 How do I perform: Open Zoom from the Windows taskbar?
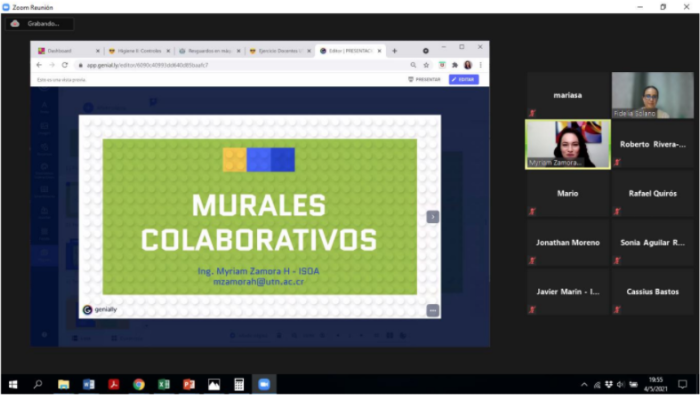(x=264, y=384)
